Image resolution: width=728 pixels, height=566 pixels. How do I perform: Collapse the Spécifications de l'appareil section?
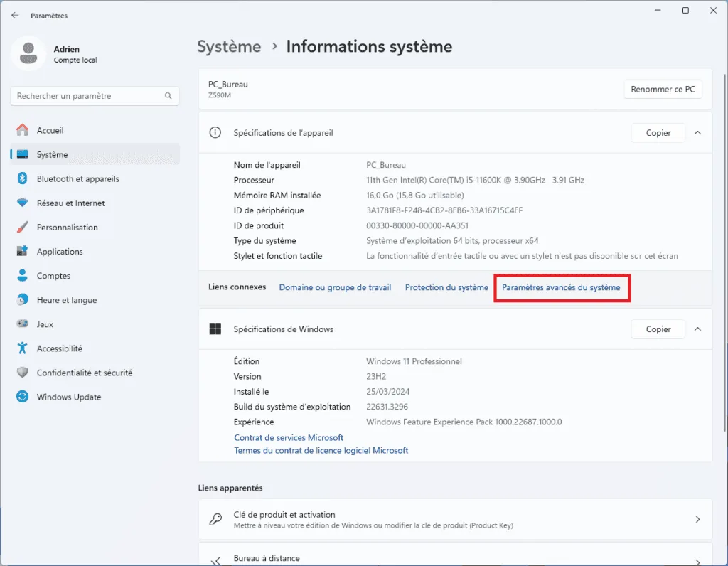(697, 133)
